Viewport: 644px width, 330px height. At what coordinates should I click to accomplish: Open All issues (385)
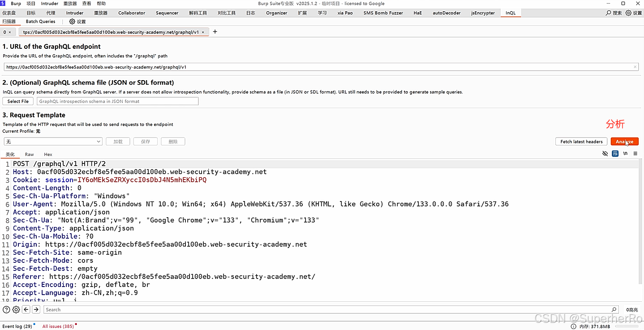tap(58, 326)
